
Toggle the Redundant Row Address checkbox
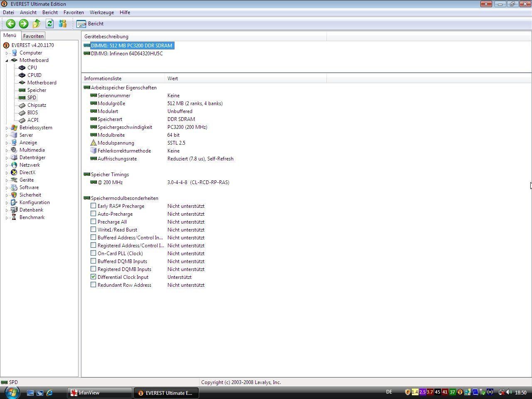94,285
